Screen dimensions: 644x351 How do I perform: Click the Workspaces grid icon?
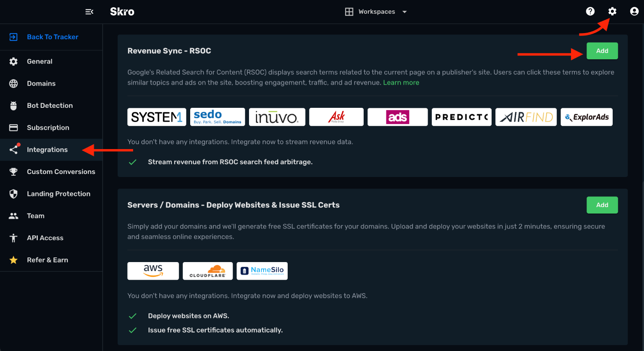[349, 12]
